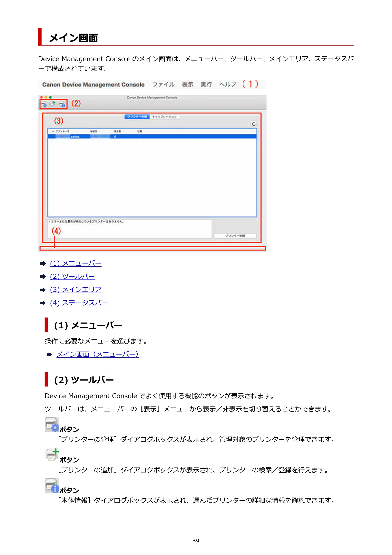Open the ヘルプ menu
This screenshot has width=392, height=555.
click(228, 84)
